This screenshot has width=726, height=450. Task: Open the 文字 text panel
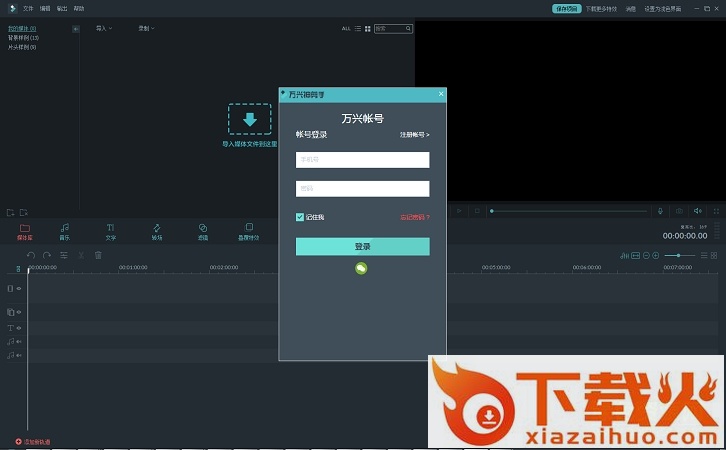[x=111, y=231]
